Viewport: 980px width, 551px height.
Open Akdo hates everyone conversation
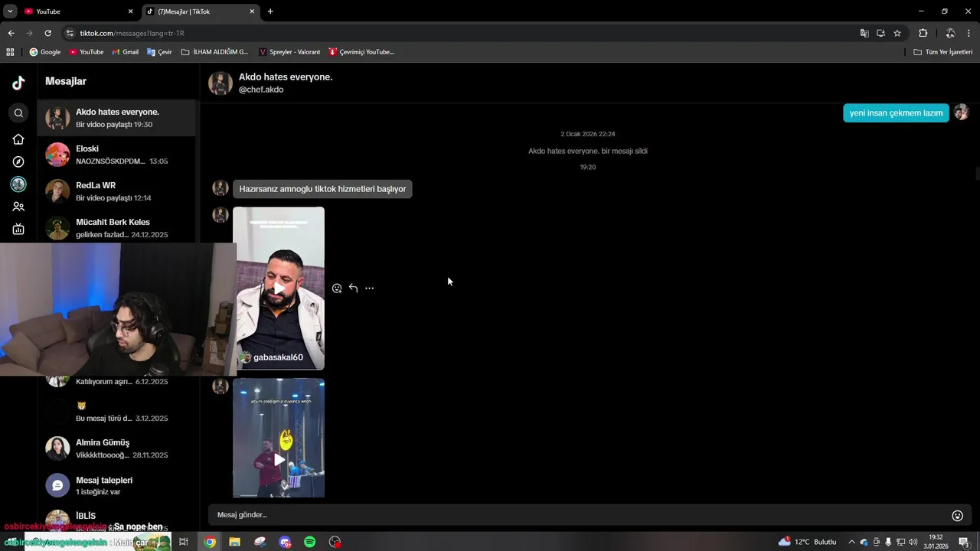[116, 118]
